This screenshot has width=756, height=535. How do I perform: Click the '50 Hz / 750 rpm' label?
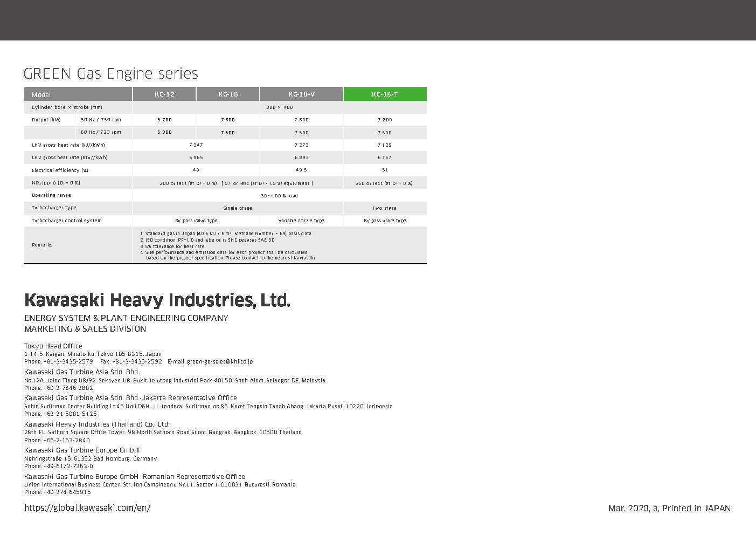tap(101, 120)
